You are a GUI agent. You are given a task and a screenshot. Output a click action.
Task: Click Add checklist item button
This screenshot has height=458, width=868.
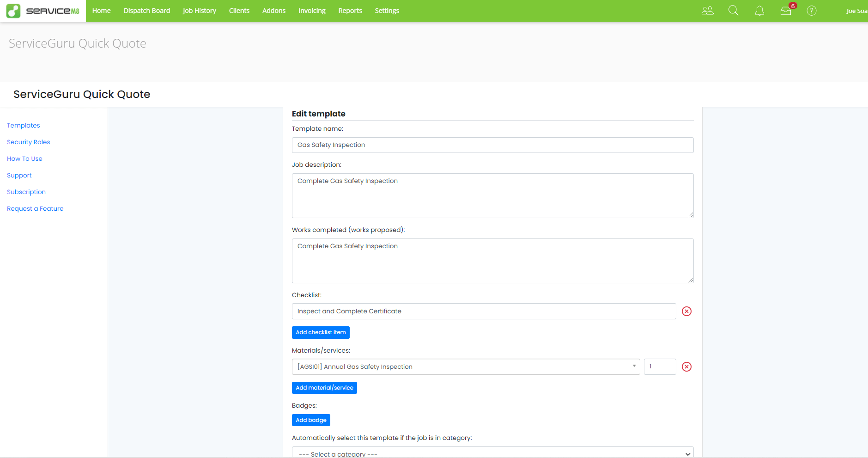click(x=321, y=333)
